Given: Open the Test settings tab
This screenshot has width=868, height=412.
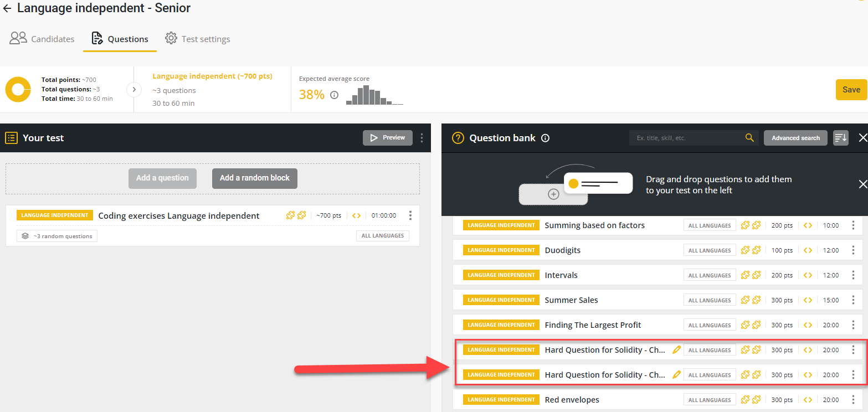Looking at the screenshot, I should pyautogui.click(x=198, y=39).
